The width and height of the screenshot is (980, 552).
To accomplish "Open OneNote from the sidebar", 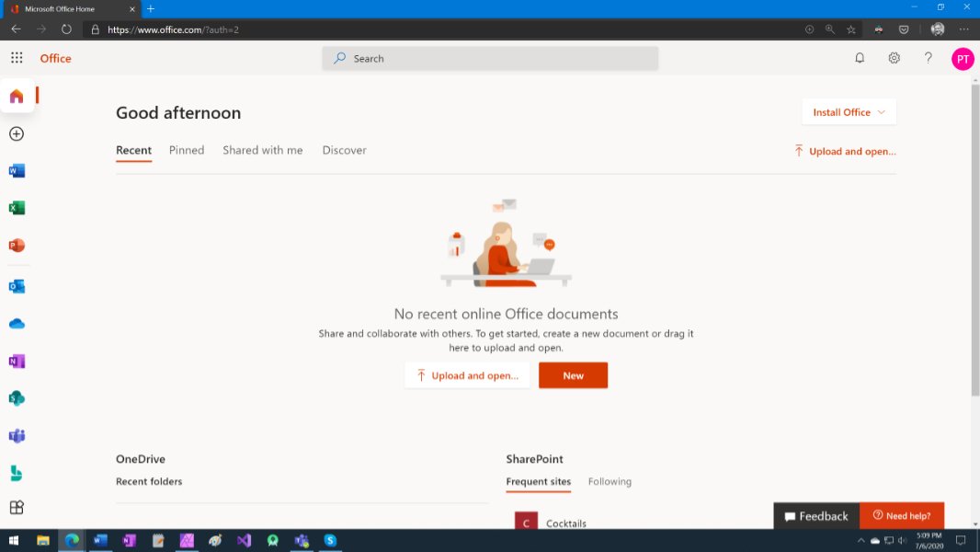I will point(17,362).
